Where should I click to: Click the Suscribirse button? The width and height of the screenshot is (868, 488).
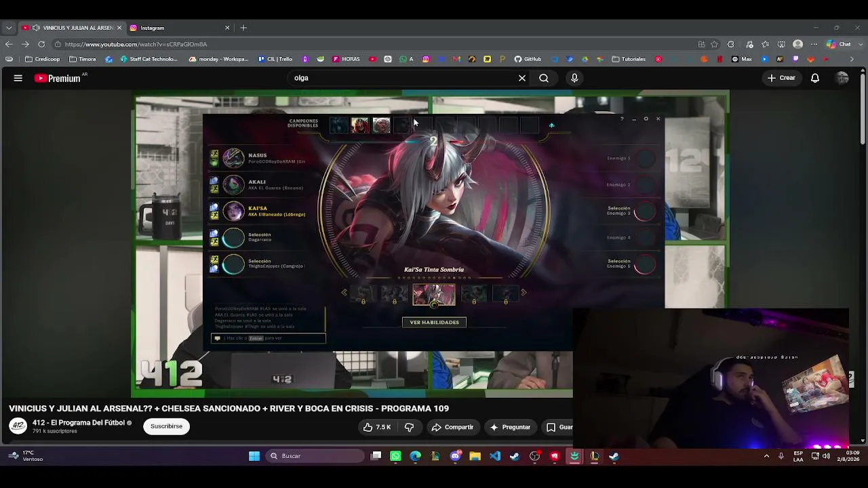tap(166, 426)
